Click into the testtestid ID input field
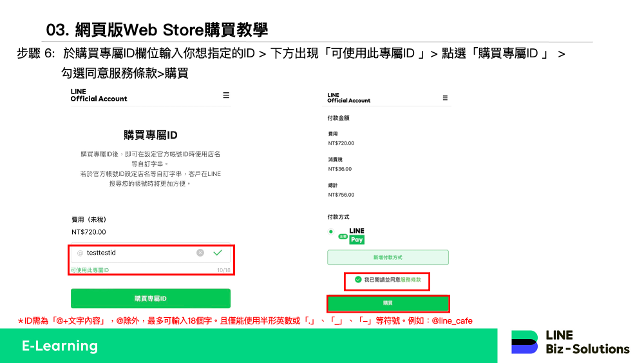 [x=138, y=253]
